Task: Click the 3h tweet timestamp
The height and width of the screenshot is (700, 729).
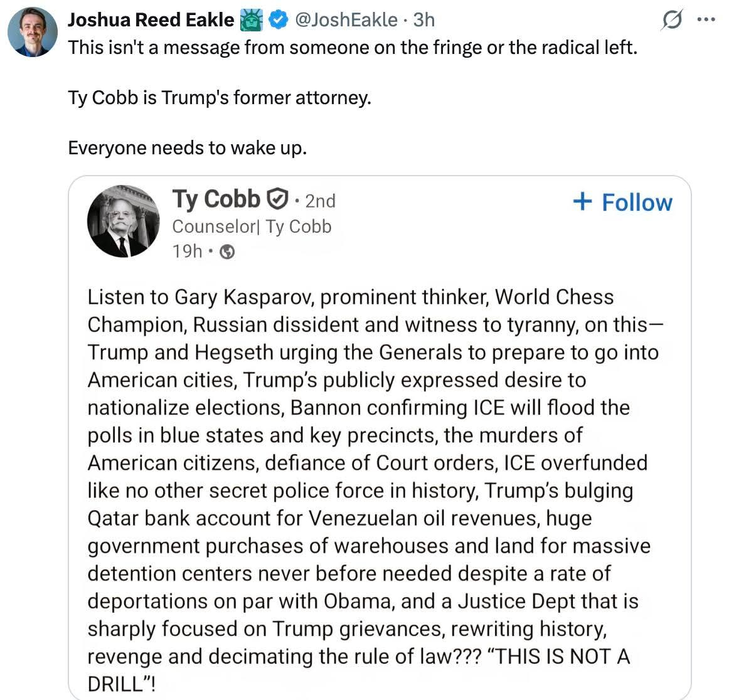Action: point(424,20)
